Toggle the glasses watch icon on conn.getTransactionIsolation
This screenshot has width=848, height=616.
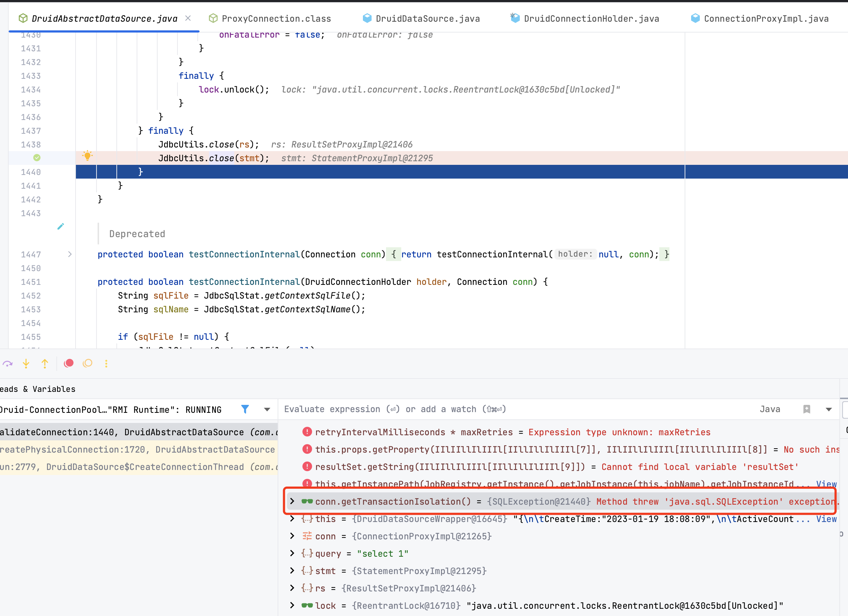point(307,501)
